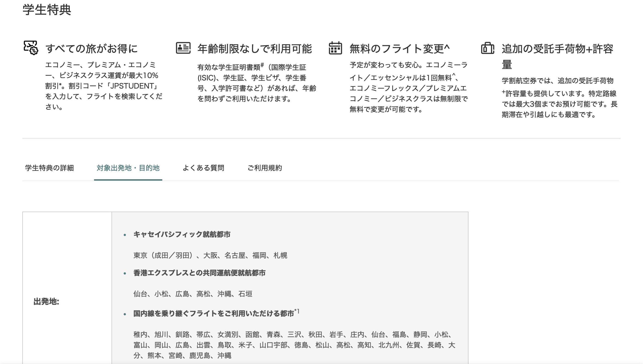Image resolution: width=643 pixels, height=364 pixels.
Task: Click the 国内線を乗り継ぐフライト bullet heading
Action: click(213, 314)
